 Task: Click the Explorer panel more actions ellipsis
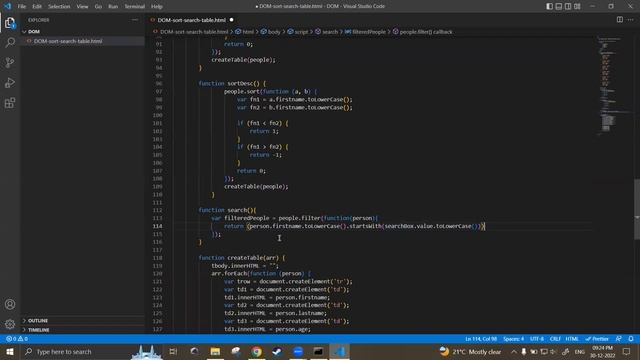[x=135, y=20]
